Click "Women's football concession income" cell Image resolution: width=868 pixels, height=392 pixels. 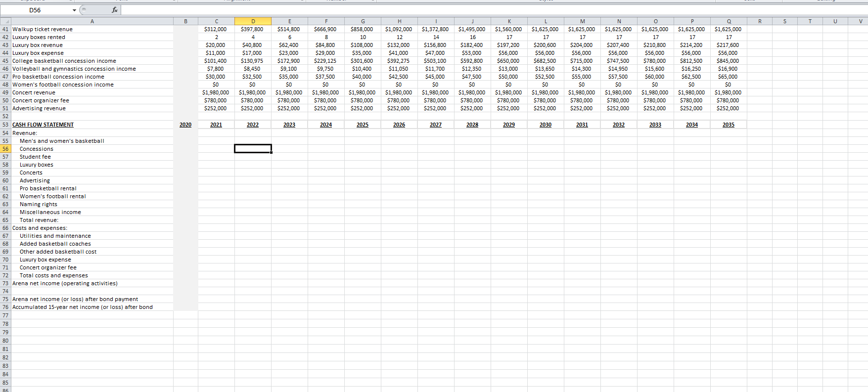click(x=92, y=85)
